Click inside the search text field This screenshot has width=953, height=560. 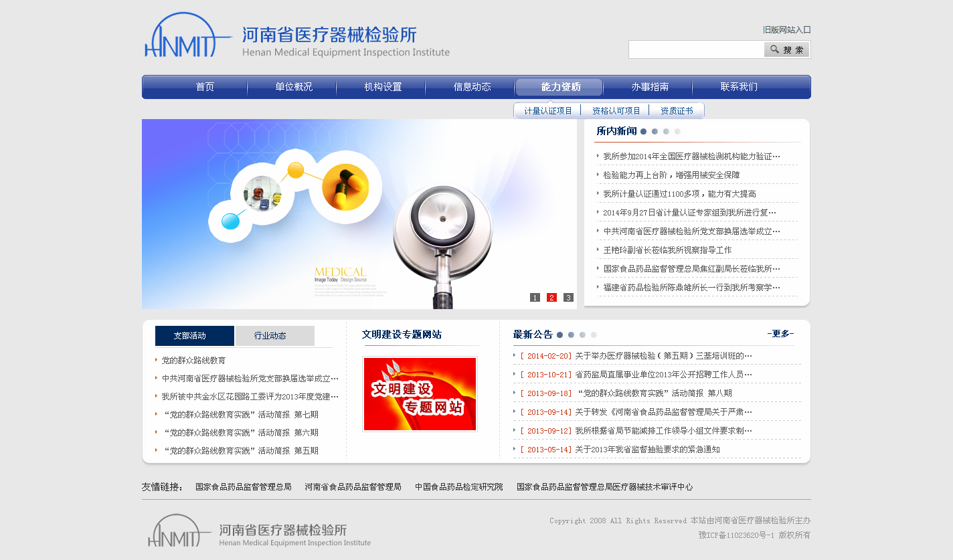[696, 50]
